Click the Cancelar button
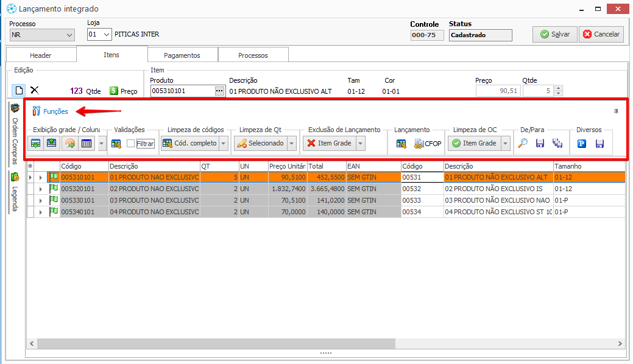The height and width of the screenshot is (364, 633). 601,34
